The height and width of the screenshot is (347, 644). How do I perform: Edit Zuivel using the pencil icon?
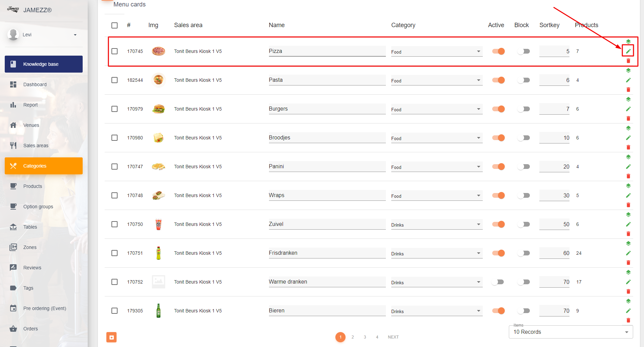628,224
